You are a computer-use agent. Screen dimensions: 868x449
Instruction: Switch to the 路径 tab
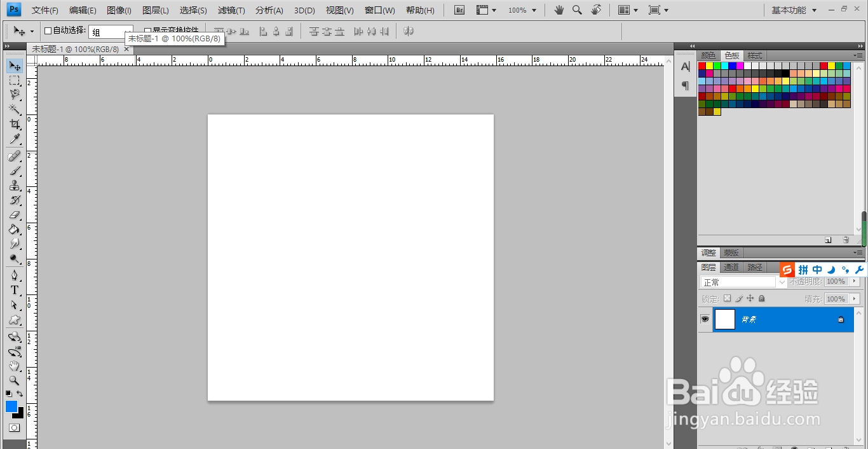pyautogui.click(x=754, y=268)
